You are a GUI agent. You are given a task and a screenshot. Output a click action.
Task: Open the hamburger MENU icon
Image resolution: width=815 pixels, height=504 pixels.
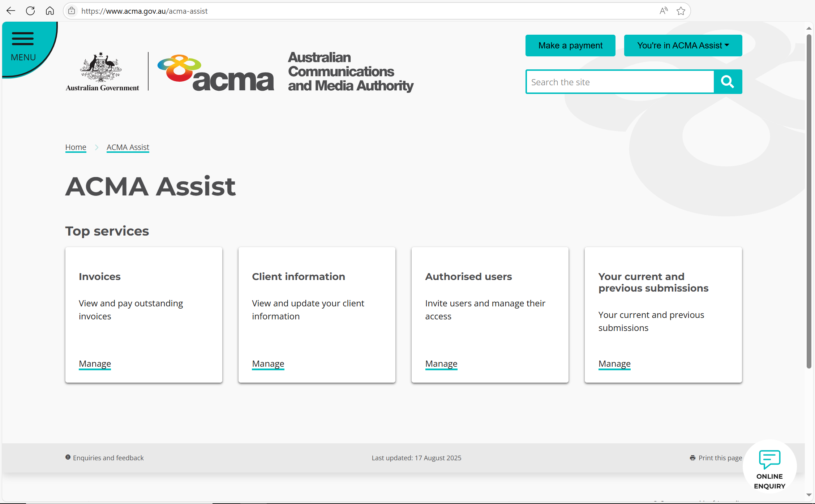23,39
